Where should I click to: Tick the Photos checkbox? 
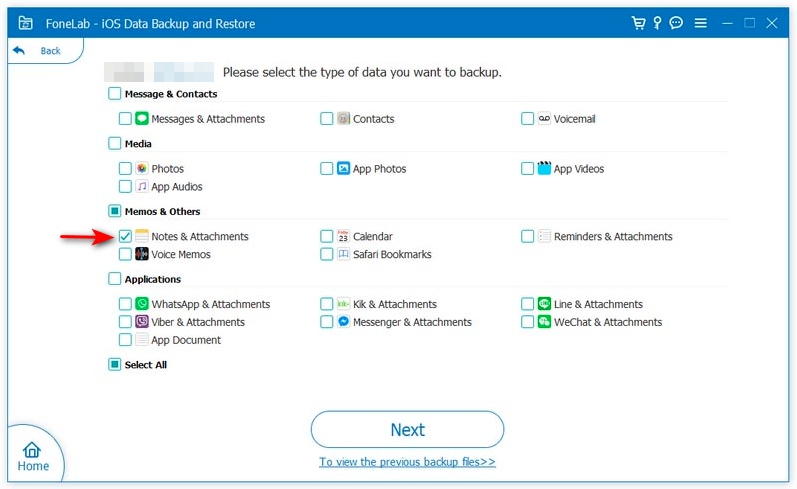[x=125, y=169]
